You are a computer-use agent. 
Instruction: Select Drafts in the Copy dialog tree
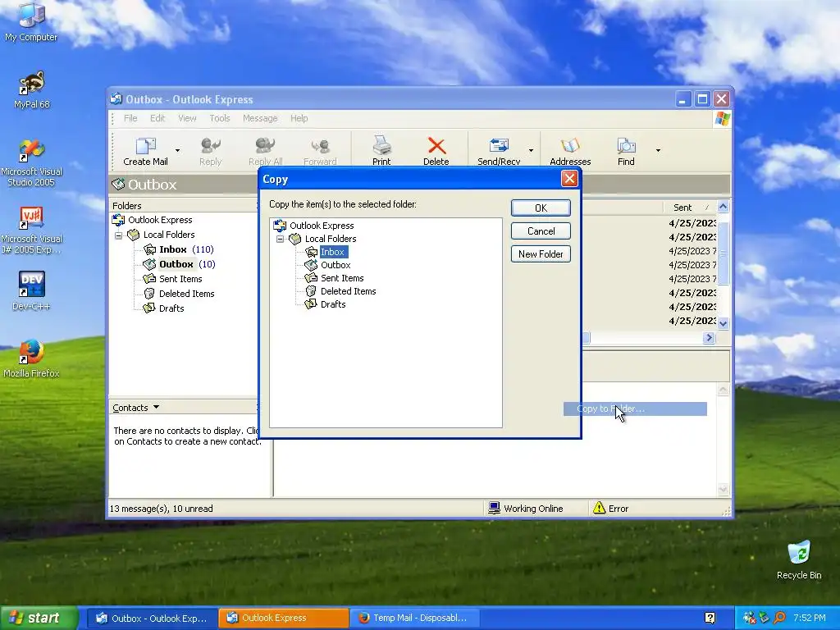click(333, 304)
